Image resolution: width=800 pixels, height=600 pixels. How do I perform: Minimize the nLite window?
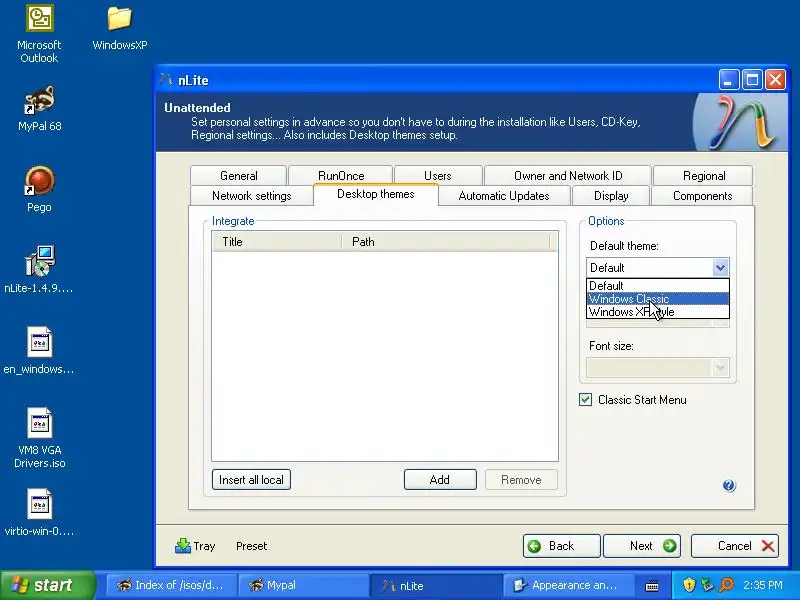[x=729, y=80]
